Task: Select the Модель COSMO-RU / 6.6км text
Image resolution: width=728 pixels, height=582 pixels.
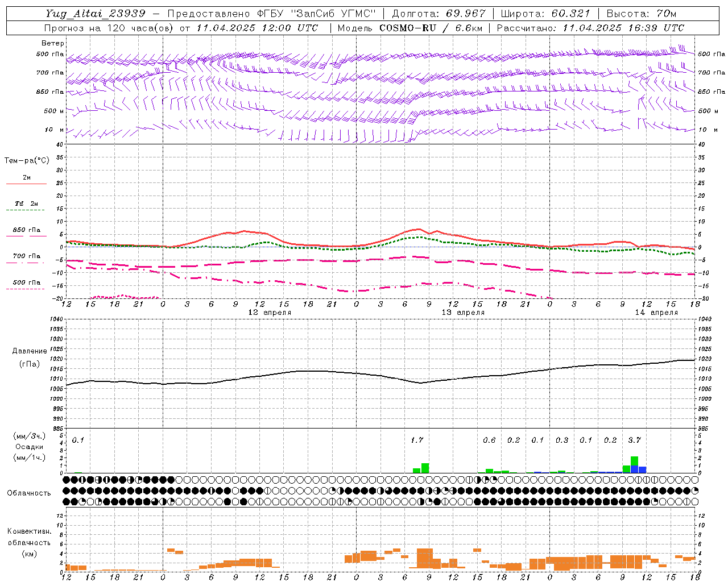Action: tap(409, 28)
